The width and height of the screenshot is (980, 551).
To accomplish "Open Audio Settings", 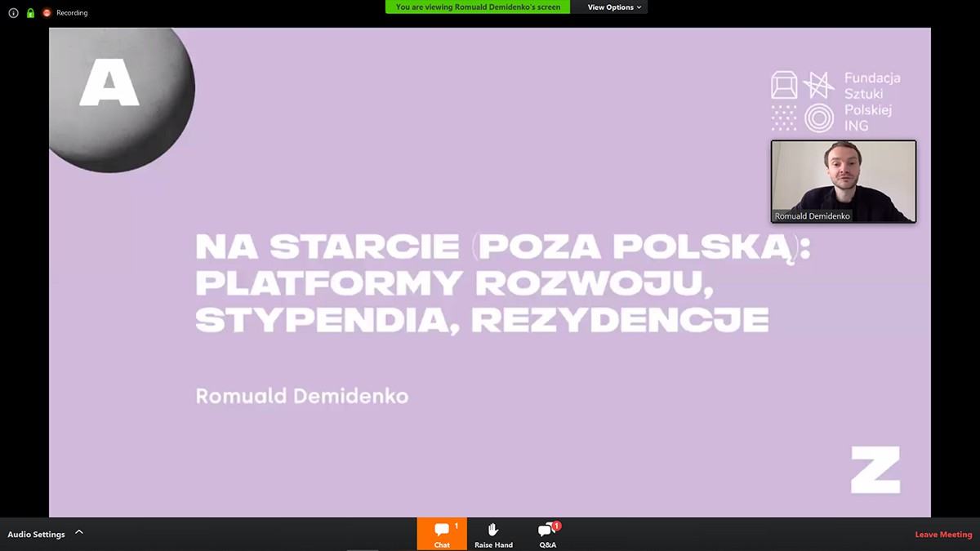I will point(36,535).
